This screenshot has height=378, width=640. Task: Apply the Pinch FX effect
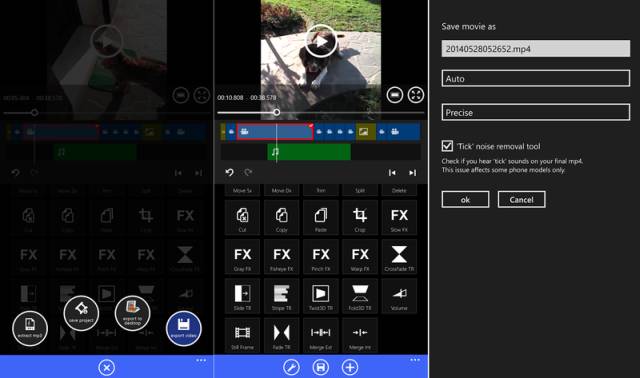pos(321,256)
